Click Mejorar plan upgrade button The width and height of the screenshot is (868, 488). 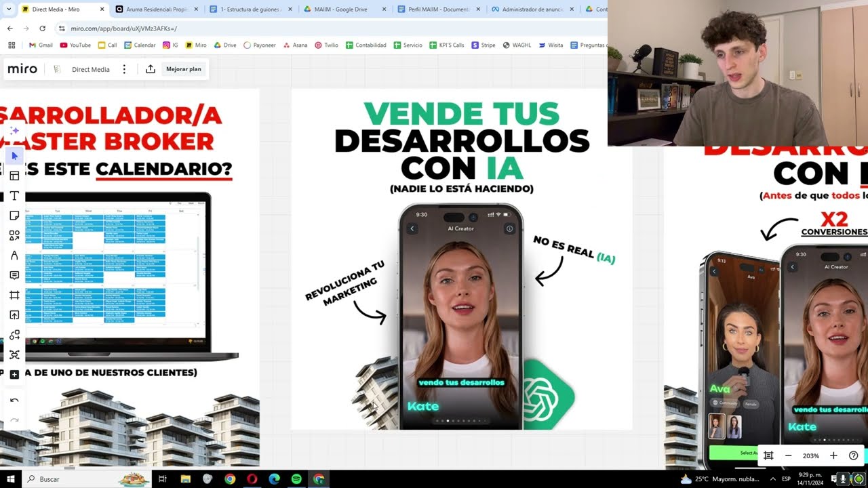point(184,69)
